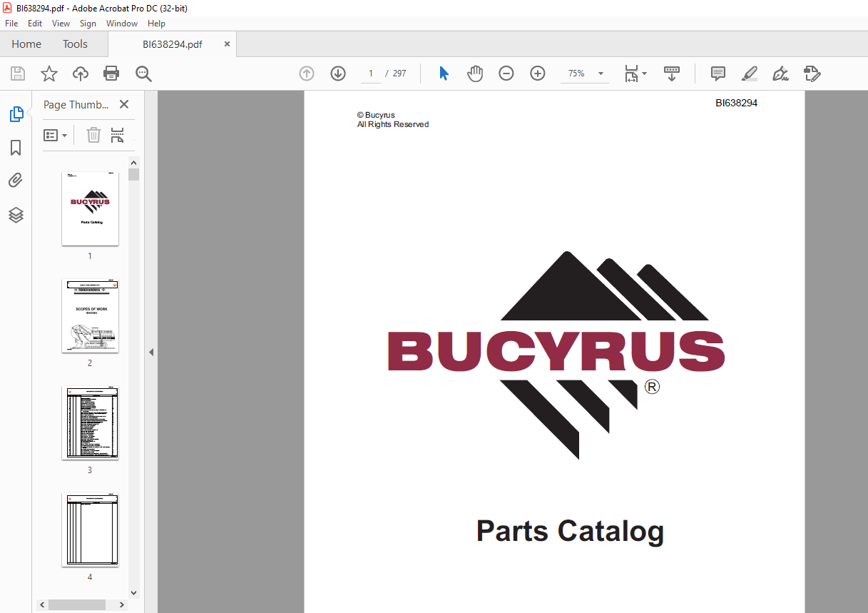Image resolution: width=868 pixels, height=613 pixels.
Task: Go to the previous page arrow
Action: coord(307,74)
